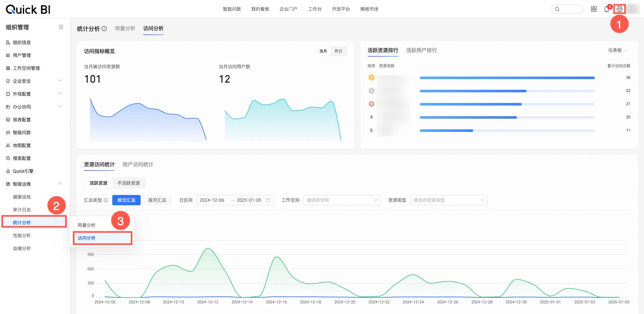The width and height of the screenshot is (644, 314).
Task: Collapse the 智能运维 menu
Action: tap(60, 184)
